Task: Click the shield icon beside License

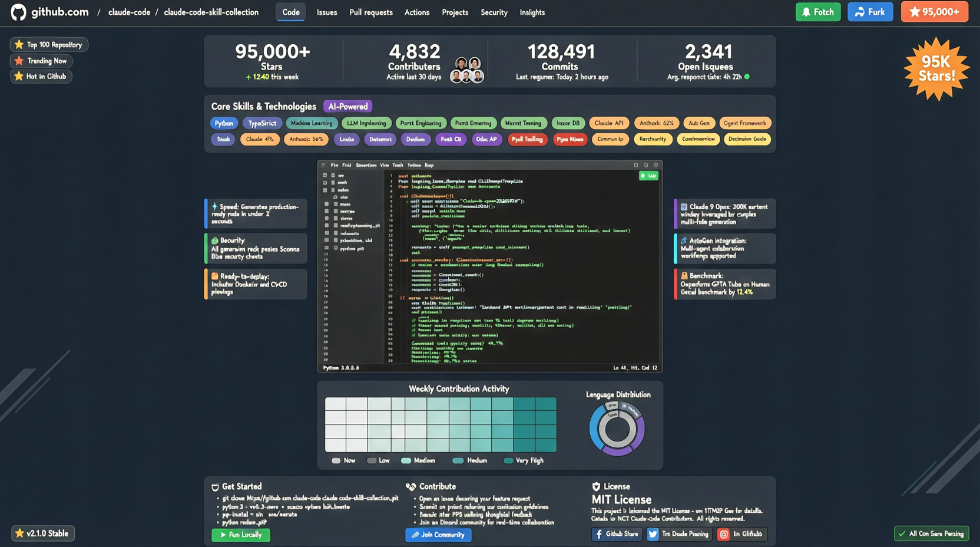Action: tap(596, 486)
